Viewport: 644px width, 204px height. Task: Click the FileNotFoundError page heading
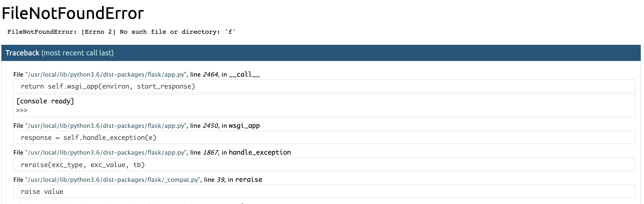click(x=73, y=13)
